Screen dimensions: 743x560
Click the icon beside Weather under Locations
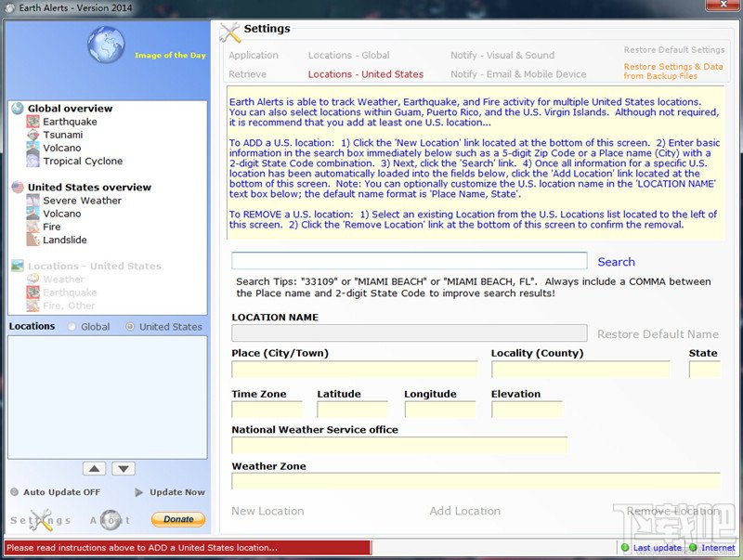coord(33,279)
